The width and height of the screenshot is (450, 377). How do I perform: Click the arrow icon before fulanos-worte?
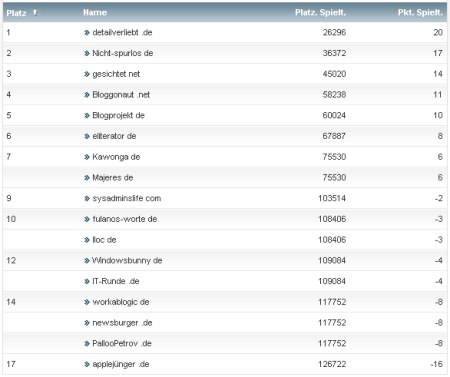[x=87, y=219]
